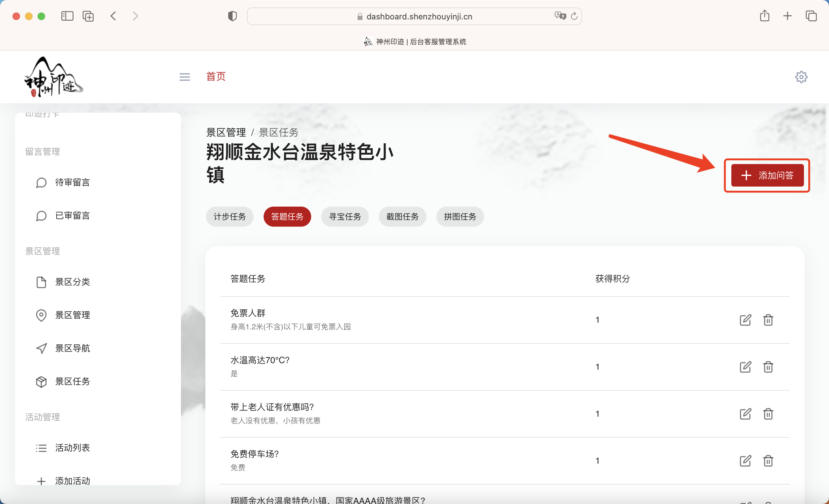Select 首页 in the top navigation
Screen dimensions: 829x504
(x=216, y=77)
